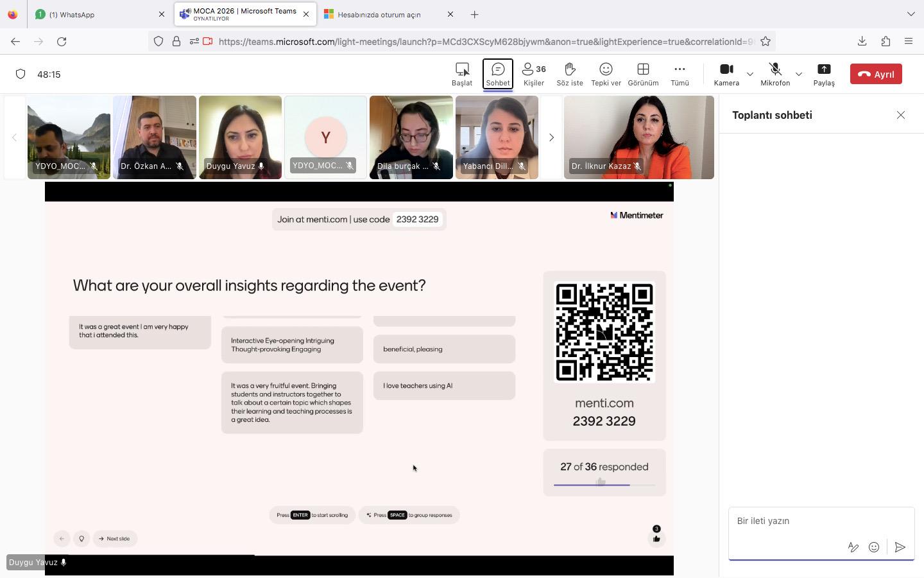Click the Başlat icon in toolbar
924x578 pixels.
pos(462,74)
